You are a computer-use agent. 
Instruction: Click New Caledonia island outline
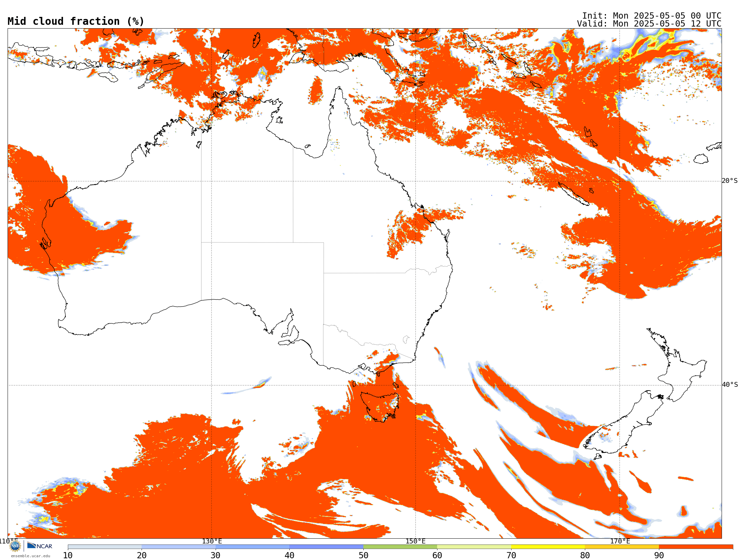coord(573,194)
